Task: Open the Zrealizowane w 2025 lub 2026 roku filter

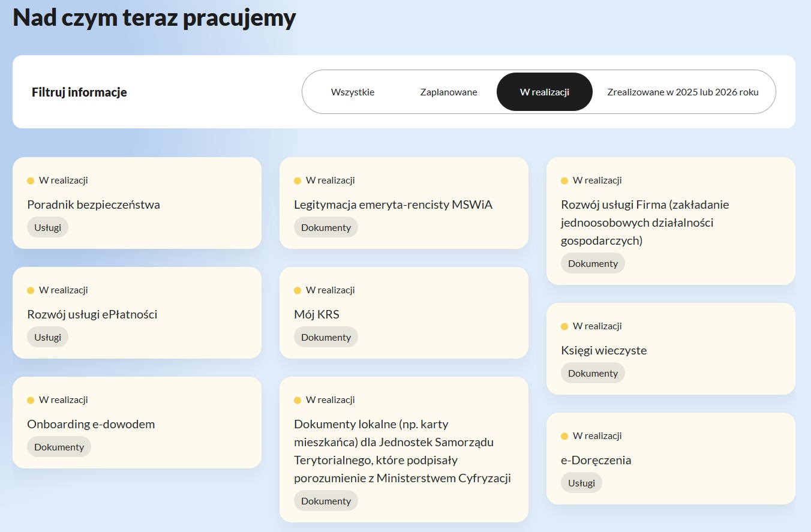Action: [x=684, y=92]
